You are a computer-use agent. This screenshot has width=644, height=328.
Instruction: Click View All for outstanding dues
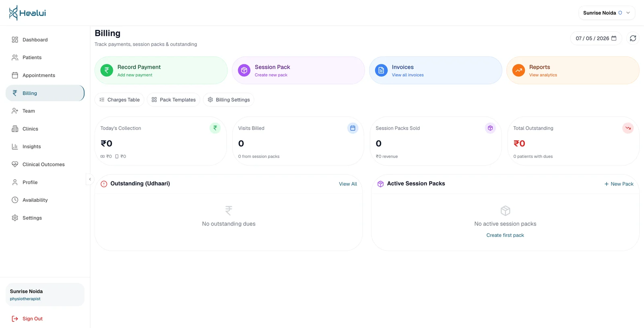348,184
